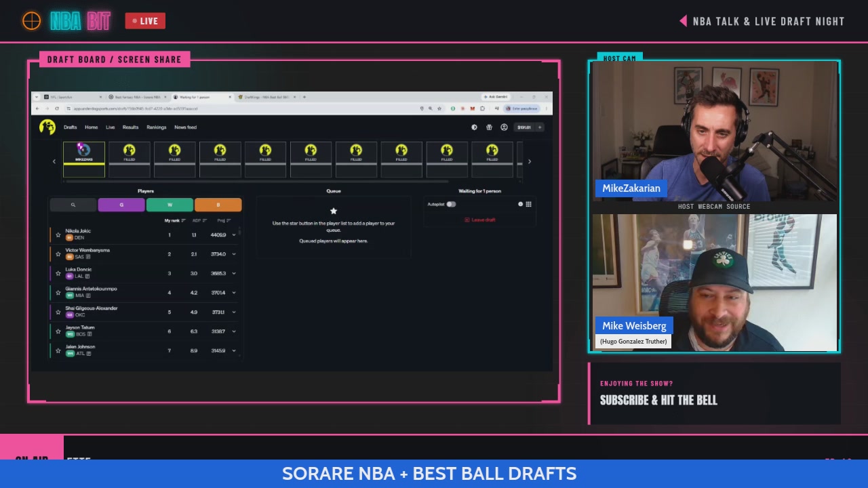This screenshot has width=868, height=488.
Task: Click the Leave draft link
Action: [x=480, y=220]
